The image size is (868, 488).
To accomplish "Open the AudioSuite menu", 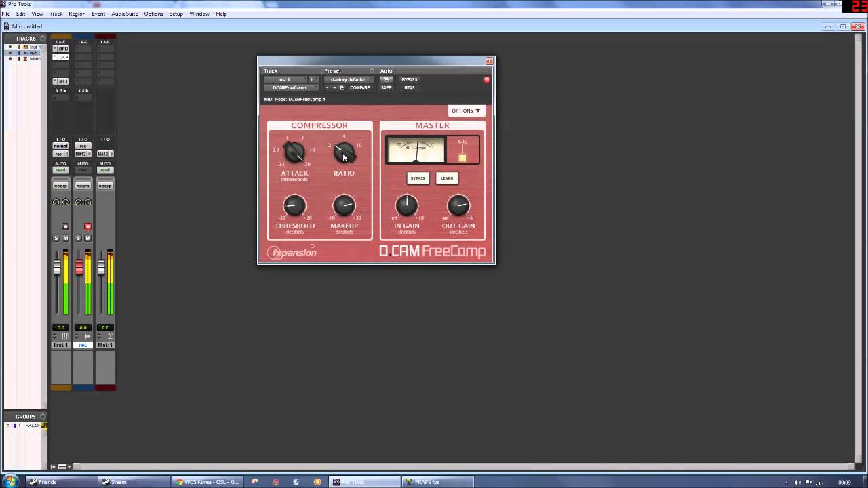I will pos(125,14).
